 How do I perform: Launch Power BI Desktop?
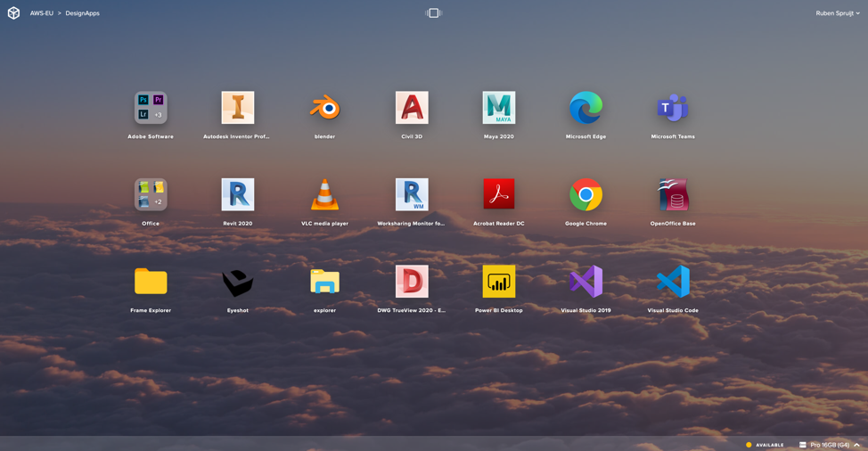(499, 282)
